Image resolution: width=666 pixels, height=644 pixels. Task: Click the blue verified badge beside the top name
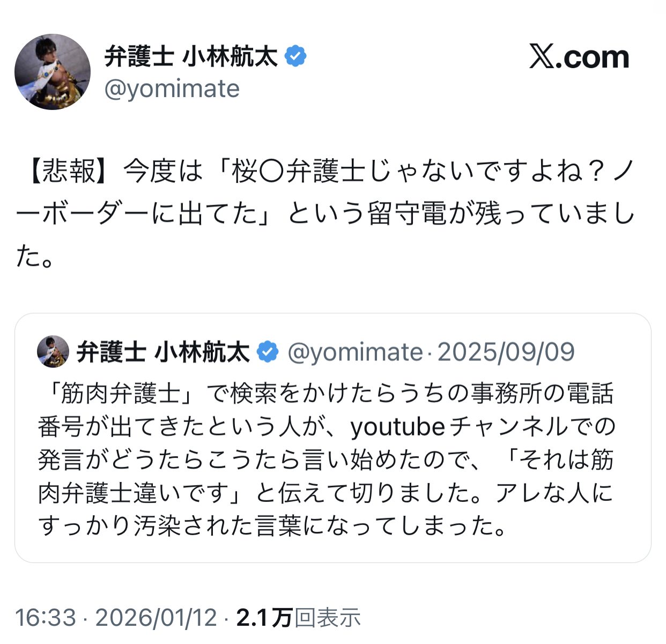click(x=295, y=56)
